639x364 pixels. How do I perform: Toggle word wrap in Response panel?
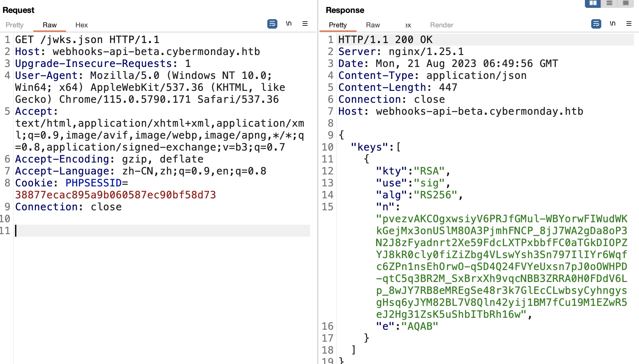pyautogui.click(x=596, y=24)
